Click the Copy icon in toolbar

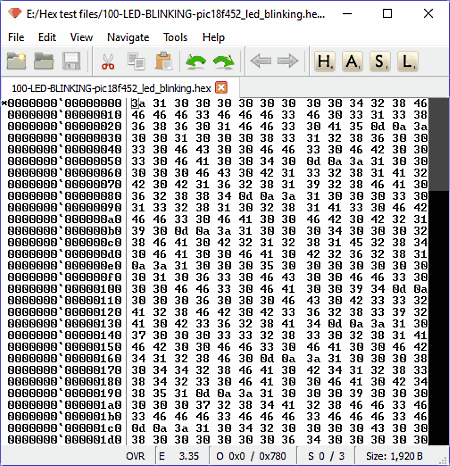click(136, 61)
